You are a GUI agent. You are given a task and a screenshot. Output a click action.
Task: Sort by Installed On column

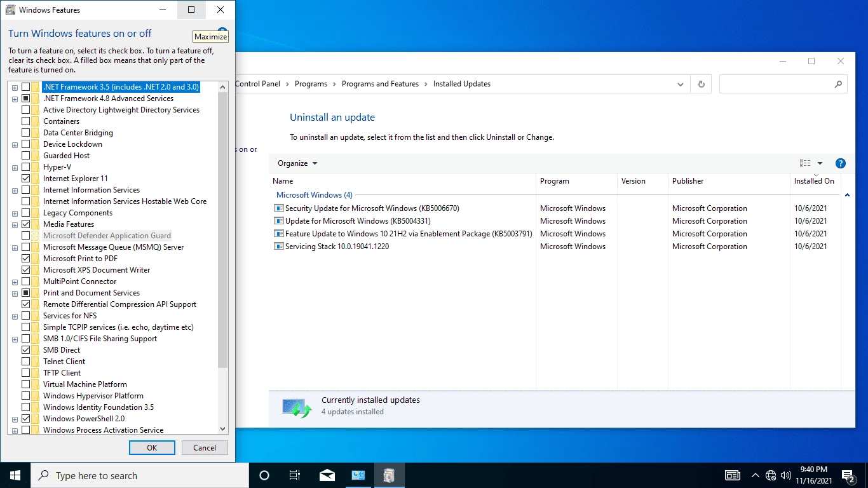[815, 181]
